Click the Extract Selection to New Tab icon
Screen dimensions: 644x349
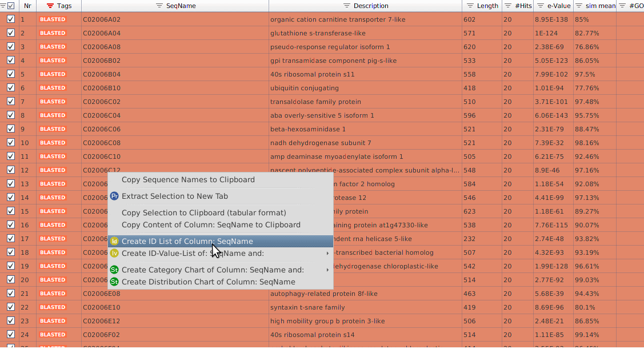[114, 195]
